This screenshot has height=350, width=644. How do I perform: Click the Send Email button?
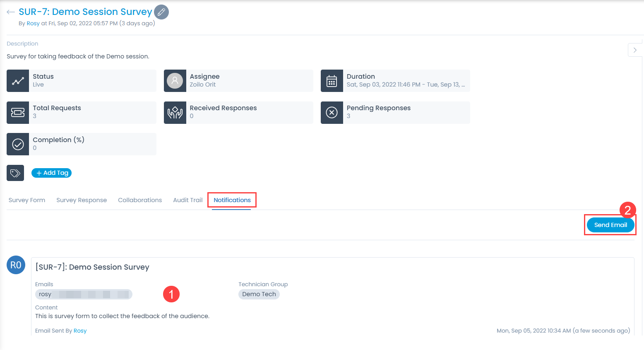(610, 224)
